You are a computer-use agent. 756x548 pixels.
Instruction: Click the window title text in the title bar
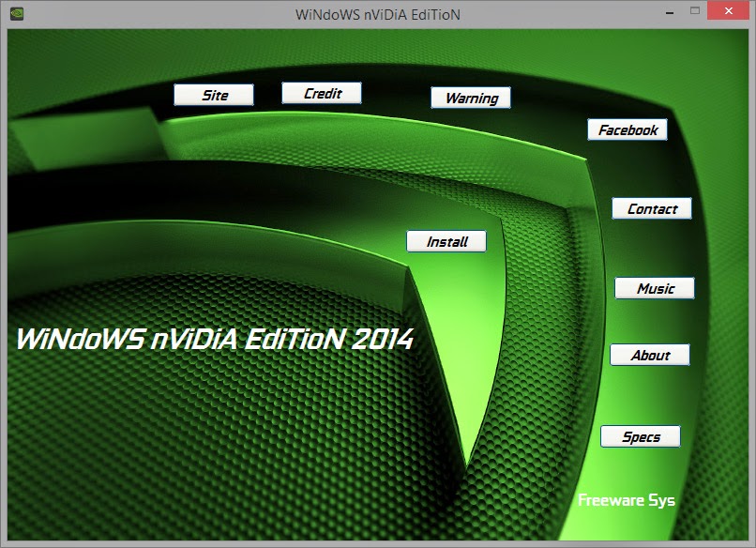tap(377, 14)
